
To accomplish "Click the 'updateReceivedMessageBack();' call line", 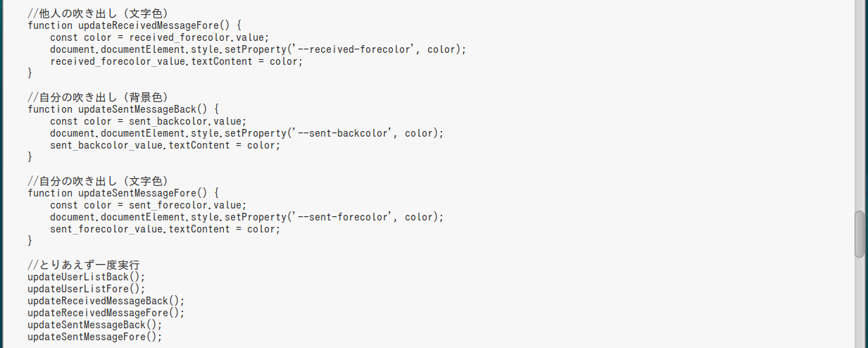I will pos(106,301).
